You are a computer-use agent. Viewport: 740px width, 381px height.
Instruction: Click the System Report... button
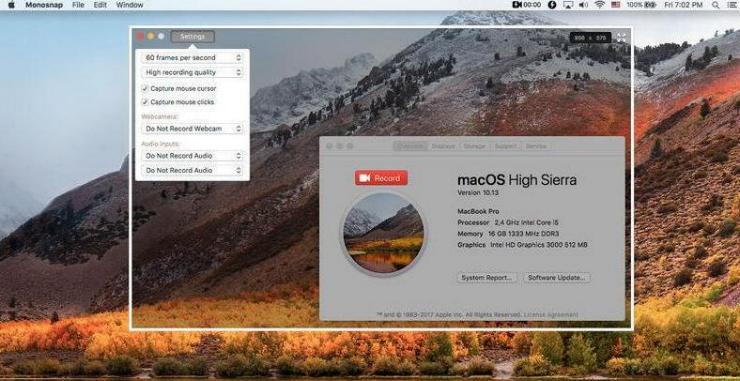click(x=487, y=278)
